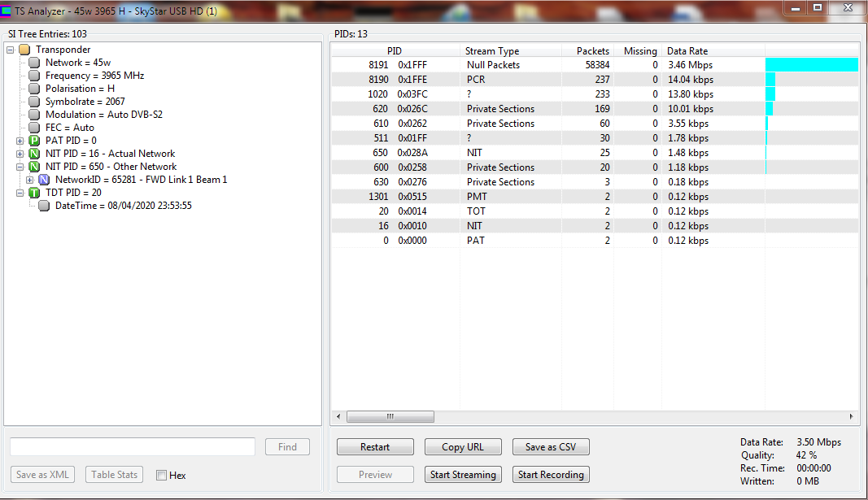Click green N icon of NIT PID 650
Viewport: 868px width, 500px height.
coord(34,167)
